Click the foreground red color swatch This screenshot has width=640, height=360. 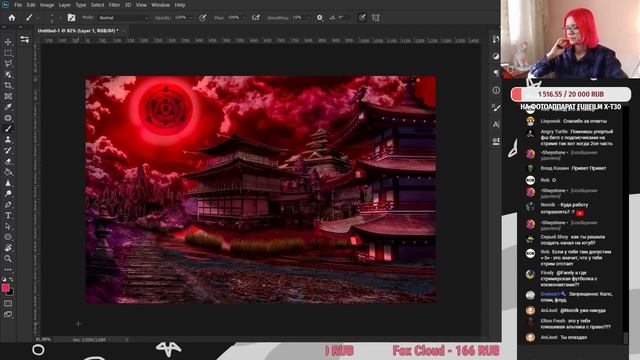pyautogui.click(x=5, y=288)
